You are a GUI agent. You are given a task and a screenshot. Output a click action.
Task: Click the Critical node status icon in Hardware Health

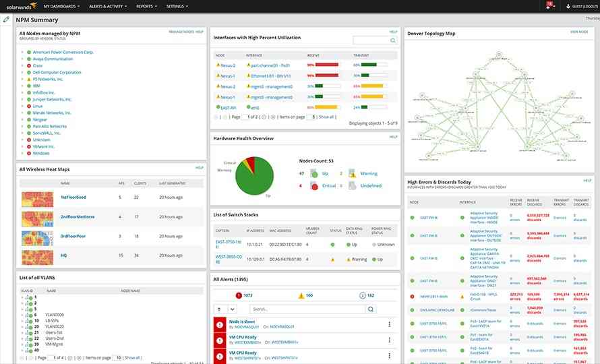coord(313,185)
